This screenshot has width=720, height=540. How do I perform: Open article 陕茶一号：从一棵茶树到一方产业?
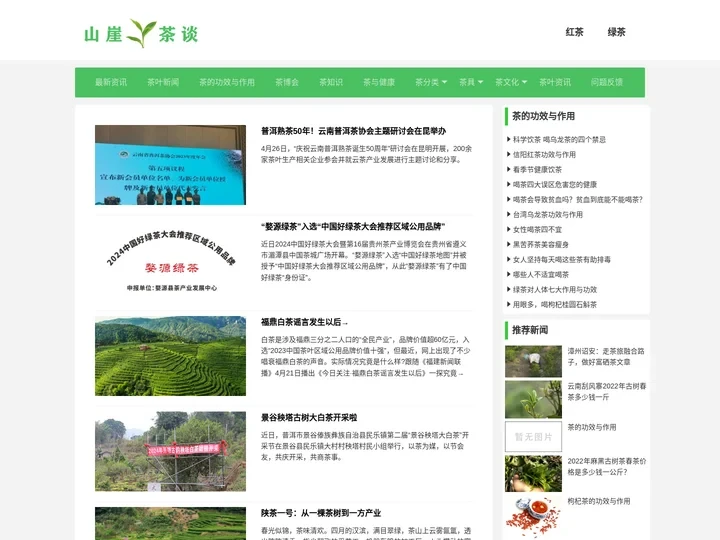[x=321, y=513]
